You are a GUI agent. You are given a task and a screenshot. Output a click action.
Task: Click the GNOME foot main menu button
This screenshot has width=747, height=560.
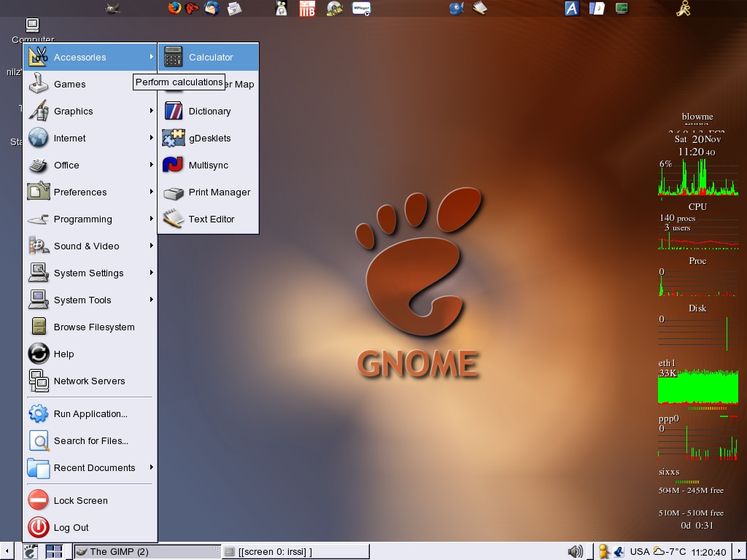31,551
